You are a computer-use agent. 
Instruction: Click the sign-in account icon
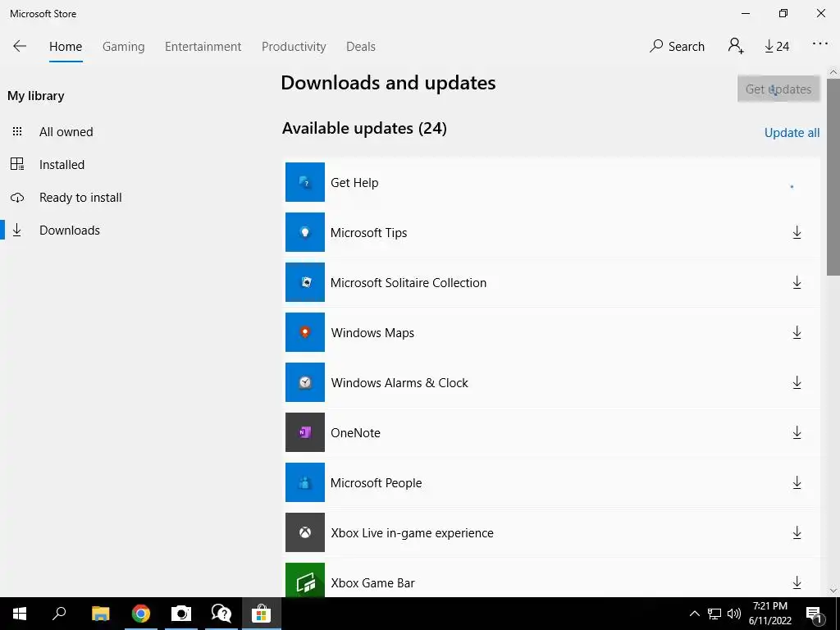pos(736,46)
